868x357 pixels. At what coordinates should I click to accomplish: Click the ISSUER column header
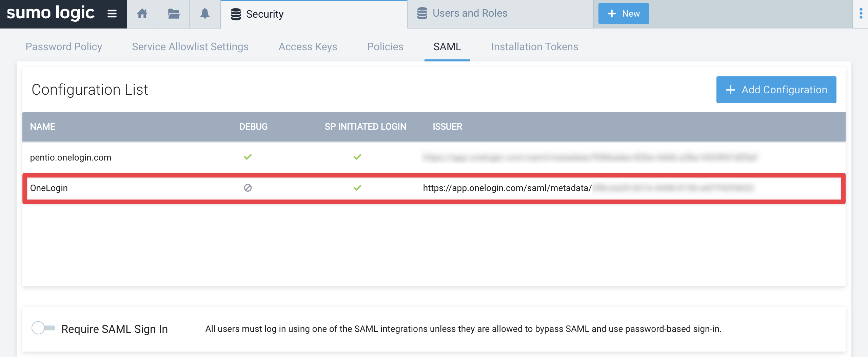click(448, 127)
